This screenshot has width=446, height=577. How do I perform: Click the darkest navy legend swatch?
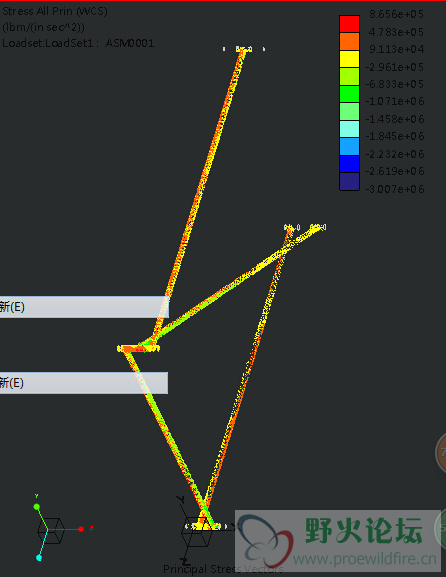coord(349,181)
